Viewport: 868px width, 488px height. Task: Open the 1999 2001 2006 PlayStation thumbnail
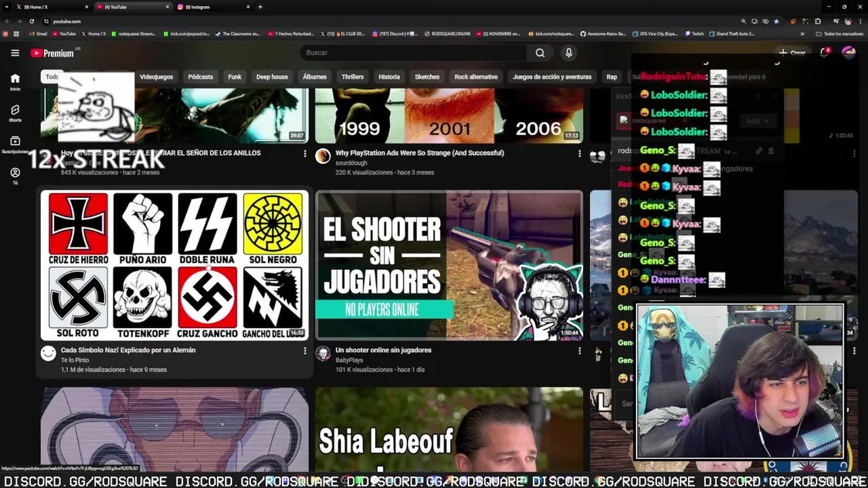[x=449, y=115]
